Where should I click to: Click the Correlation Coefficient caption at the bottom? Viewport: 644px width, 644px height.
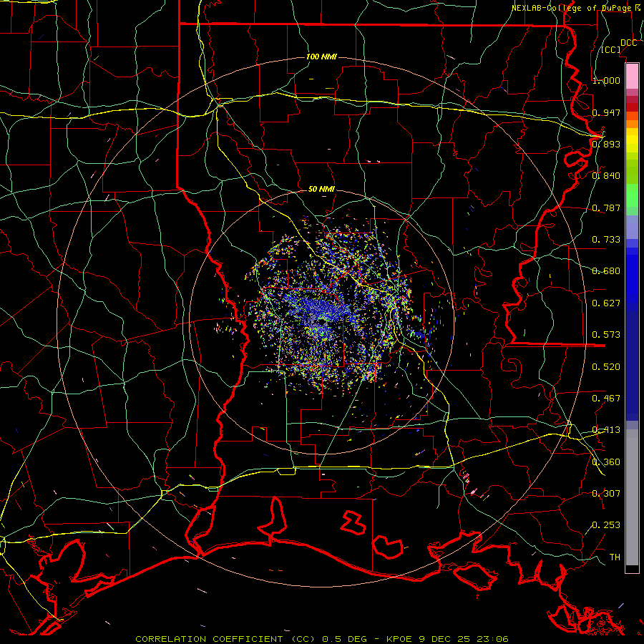click(x=322, y=639)
